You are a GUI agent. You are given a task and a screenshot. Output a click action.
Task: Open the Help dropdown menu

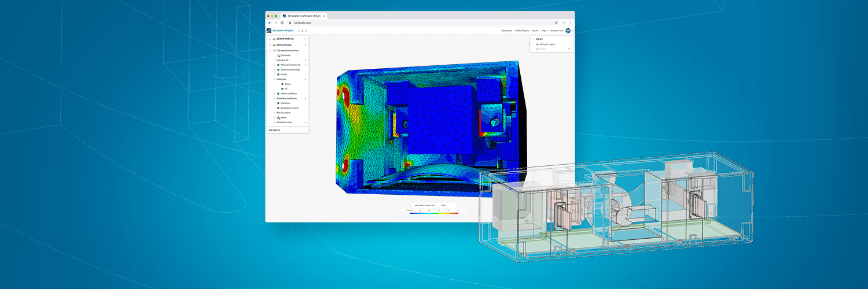pyautogui.click(x=544, y=30)
